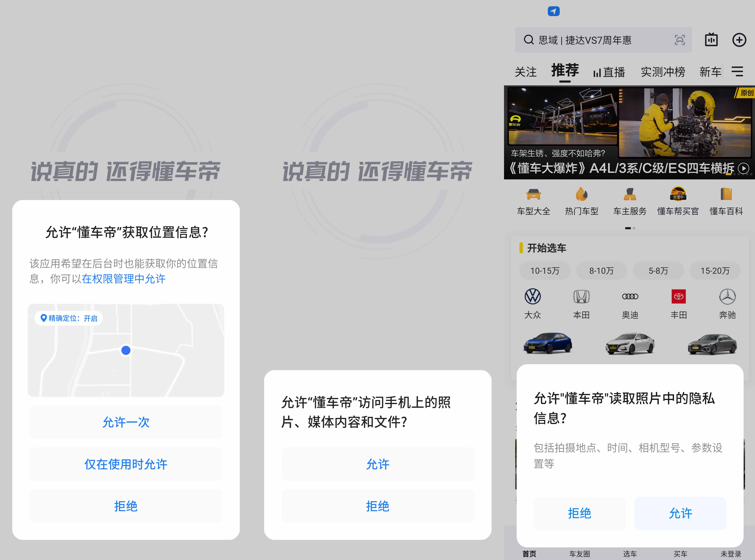Open 选车 bottom navigation tab
755x560 pixels.
tap(630, 554)
